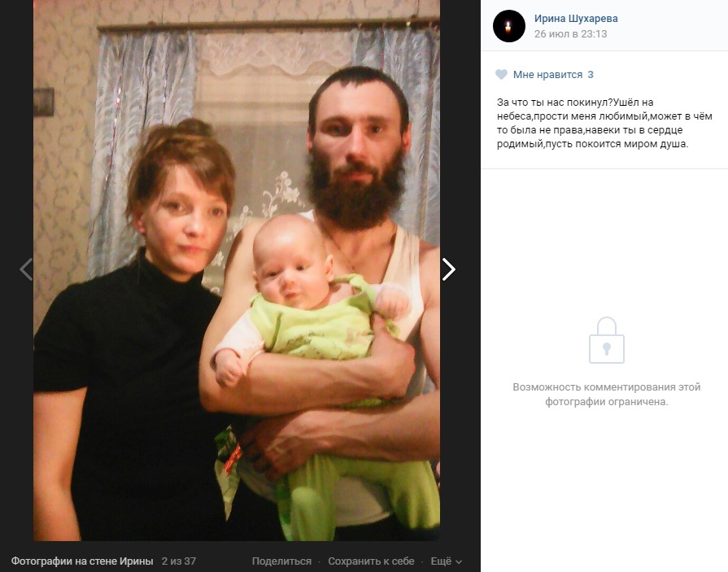Open the Фотографии на стене Ирины album link
728x572 pixels.
82,561
